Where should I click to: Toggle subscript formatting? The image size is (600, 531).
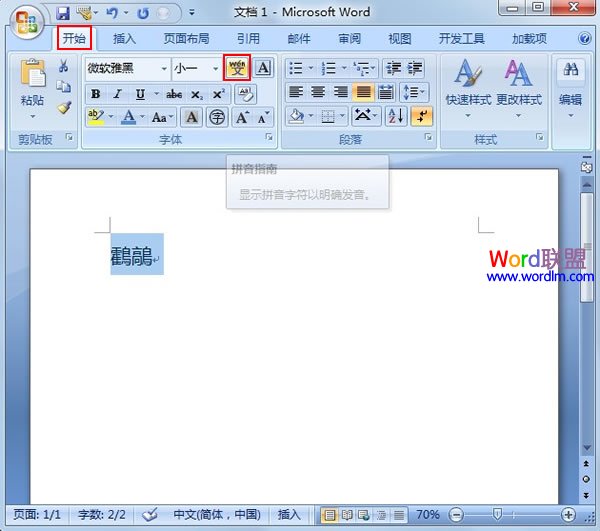[x=197, y=94]
